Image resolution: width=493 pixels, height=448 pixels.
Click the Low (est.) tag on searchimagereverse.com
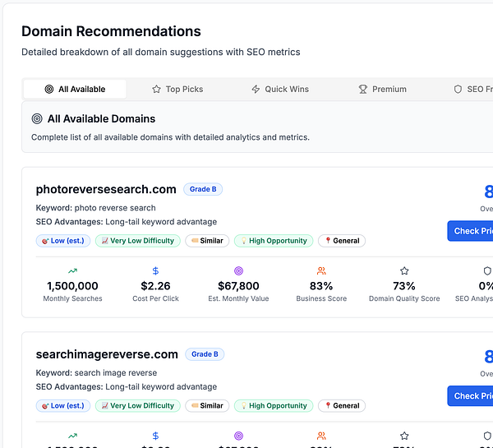point(63,405)
